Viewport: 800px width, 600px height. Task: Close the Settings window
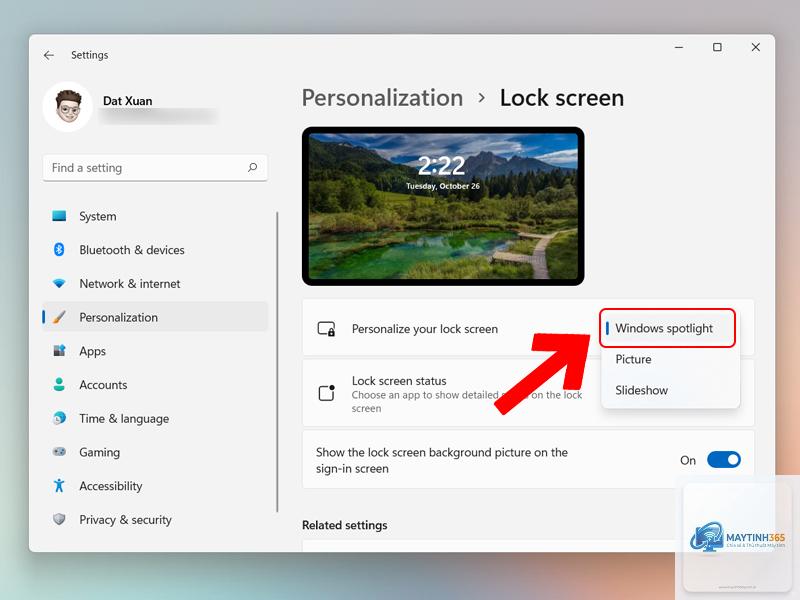pyautogui.click(x=756, y=47)
